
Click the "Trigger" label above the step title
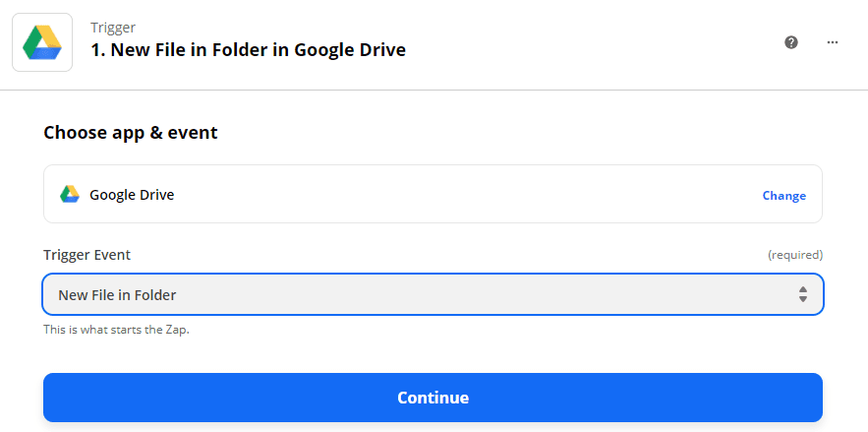pos(114,28)
